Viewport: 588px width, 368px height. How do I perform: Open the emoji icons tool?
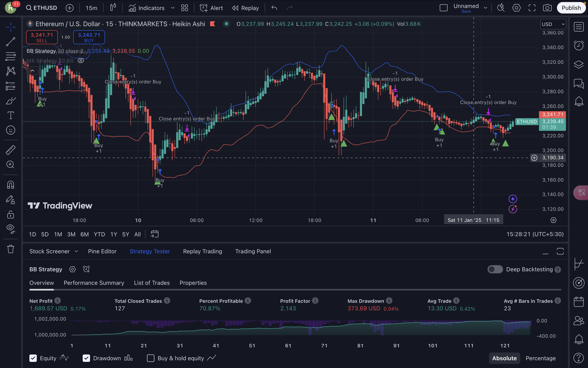(x=10, y=130)
